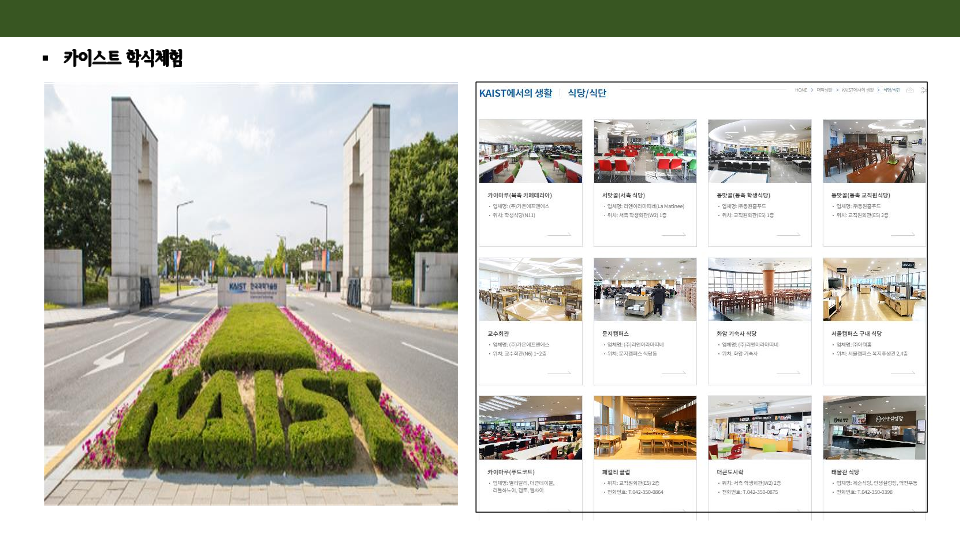Click the print icon beside the breadcrumb
960x540 pixels.
tap(910, 90)
